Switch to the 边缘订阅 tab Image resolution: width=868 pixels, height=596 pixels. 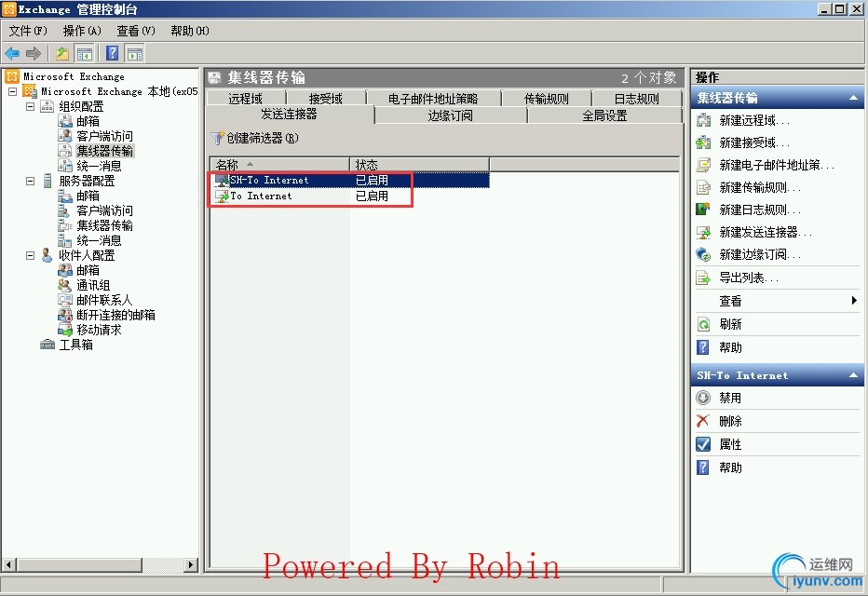point(451,115)
